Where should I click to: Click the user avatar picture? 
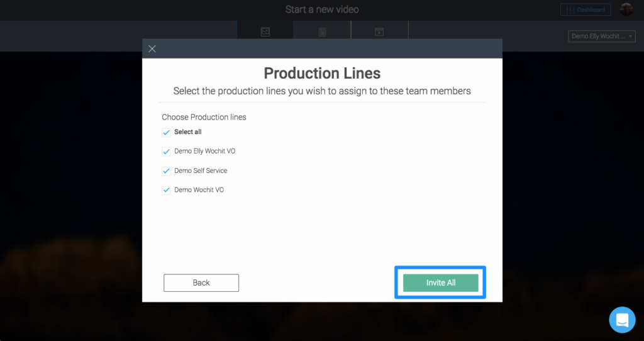tap(626, 9)
